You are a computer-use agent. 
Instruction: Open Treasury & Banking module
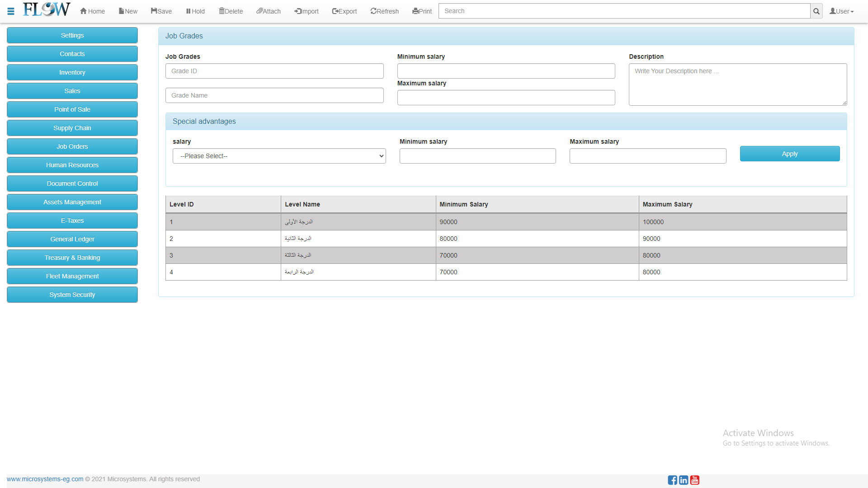tap(72, 258)
